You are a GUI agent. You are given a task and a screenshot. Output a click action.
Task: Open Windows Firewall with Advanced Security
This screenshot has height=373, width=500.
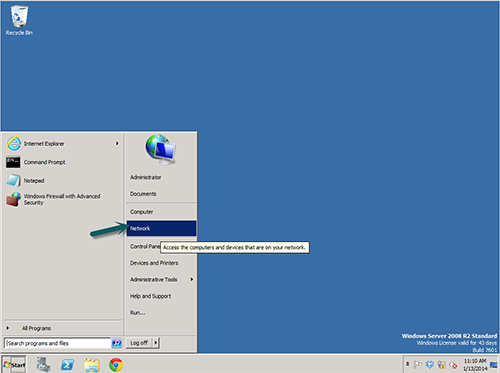(62, 199)
